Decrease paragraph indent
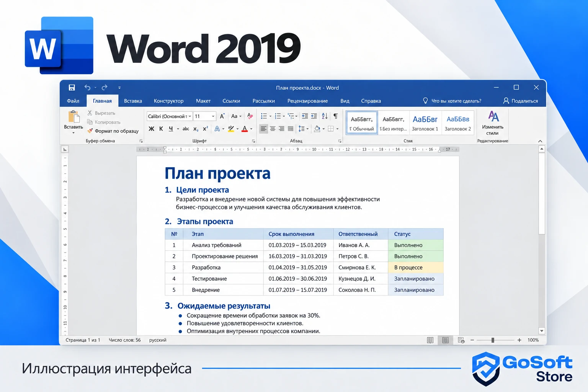Viewport: 588px width, 392px height. tap(305, 116)
